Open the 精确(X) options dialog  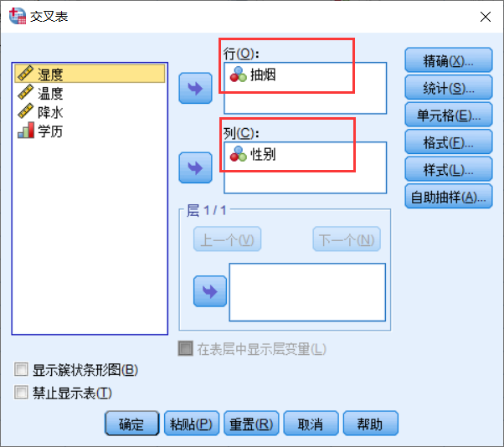click(x=449, y=60)
